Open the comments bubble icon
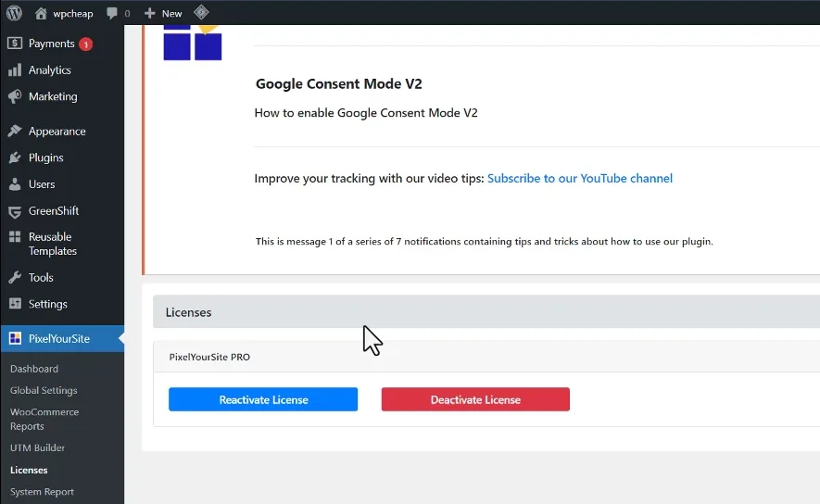 coord(112,13)
